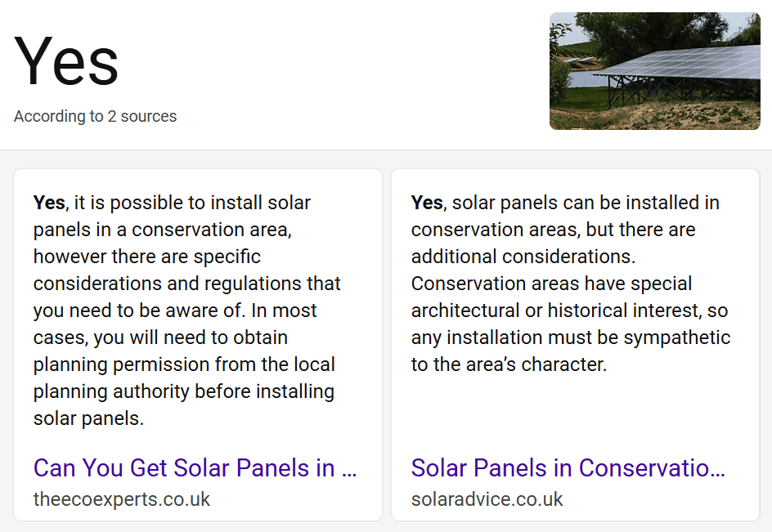This screenshot has height=532, width=772.
Task: Click 'before installing solar panels' ending text
Action: (x=270, y=391)
